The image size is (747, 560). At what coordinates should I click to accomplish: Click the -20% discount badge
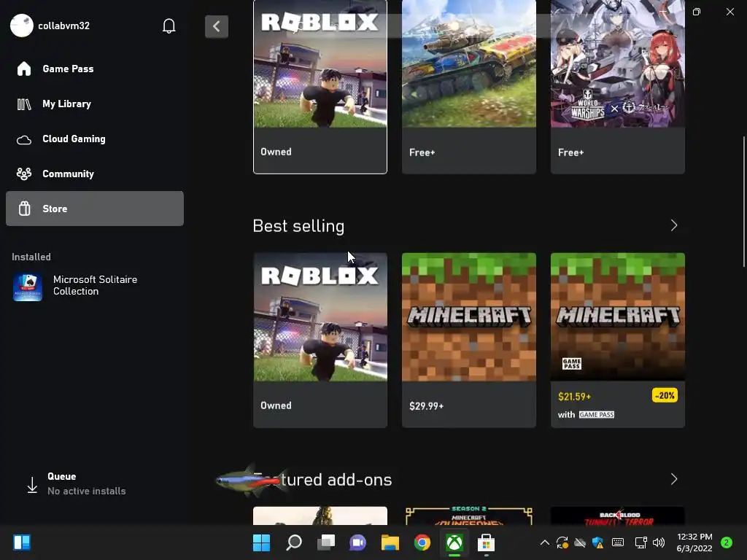coord(665,395)
